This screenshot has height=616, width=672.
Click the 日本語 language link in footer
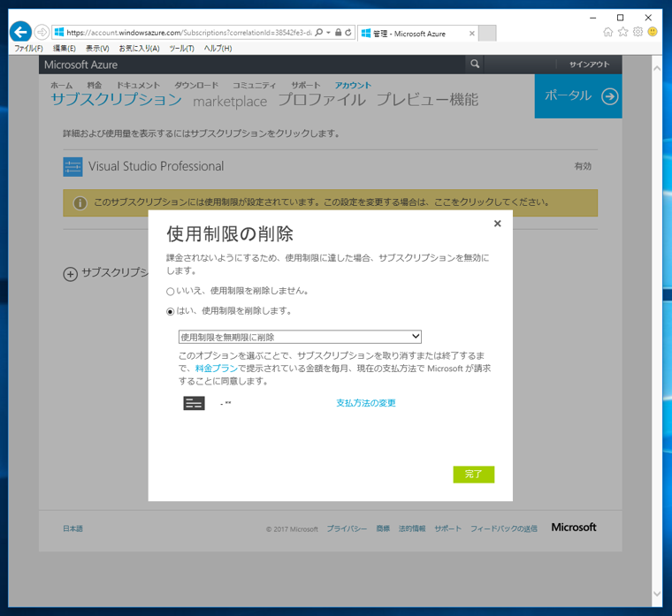tap(73, 529)
